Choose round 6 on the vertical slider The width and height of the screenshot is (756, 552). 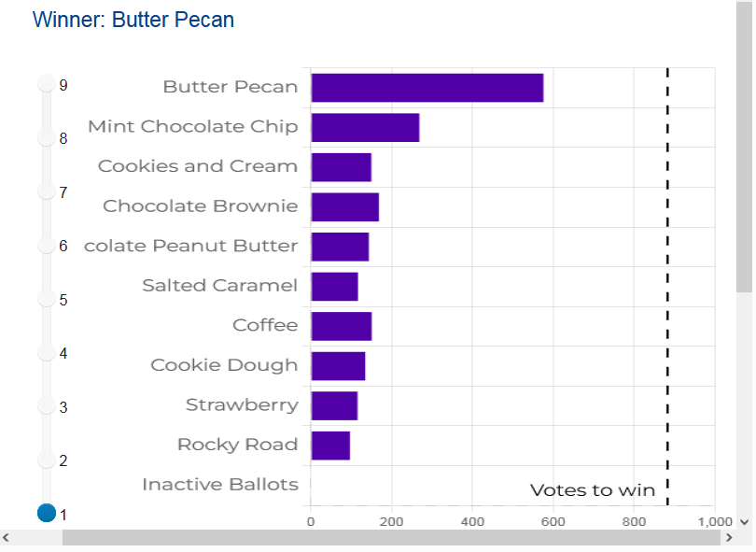(47, 245)
